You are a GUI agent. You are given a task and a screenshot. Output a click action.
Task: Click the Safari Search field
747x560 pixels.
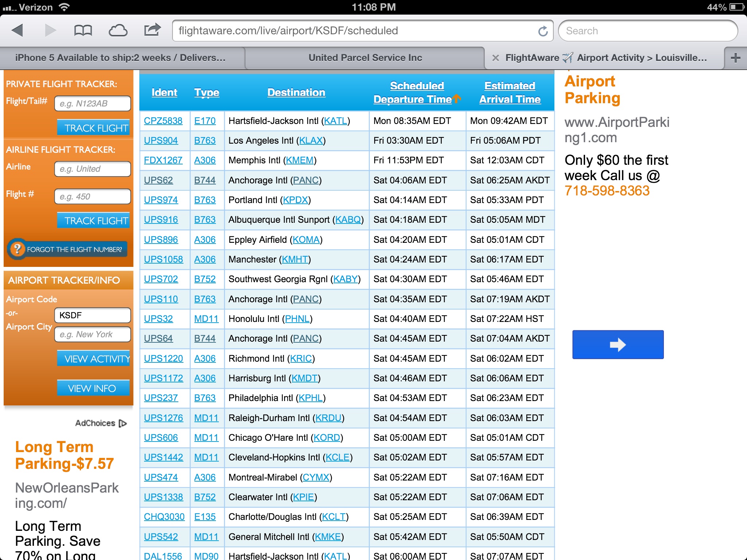[x=648, y=31]
